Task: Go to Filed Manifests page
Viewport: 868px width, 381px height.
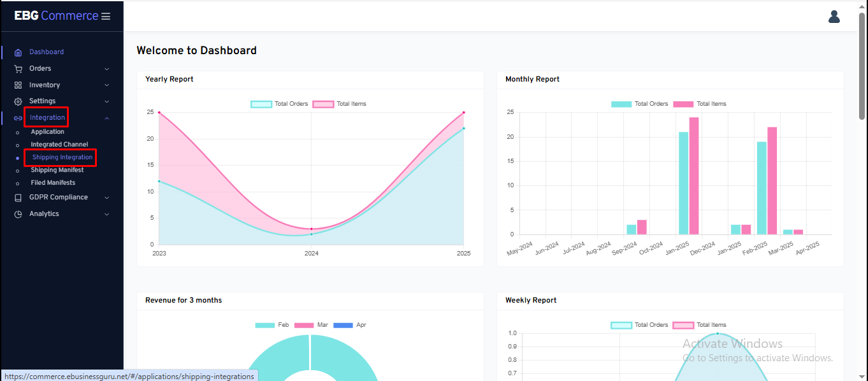Action: pyautogui.click(x=53, y=183)
